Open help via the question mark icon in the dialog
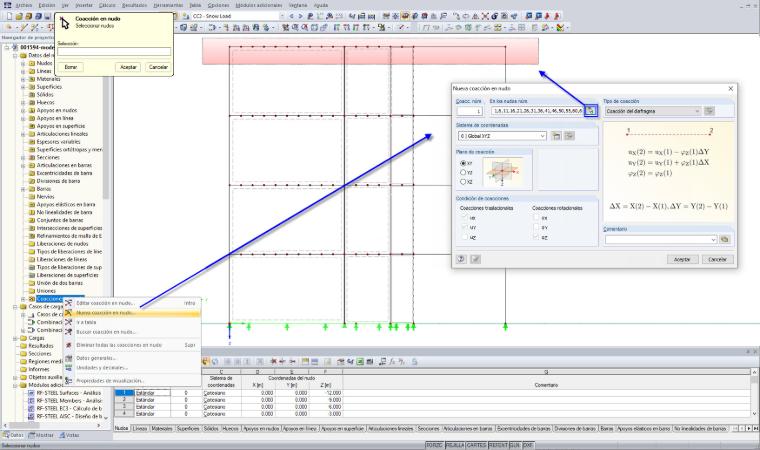This screenshot has width=760, height=450. (x=461, y=259)
